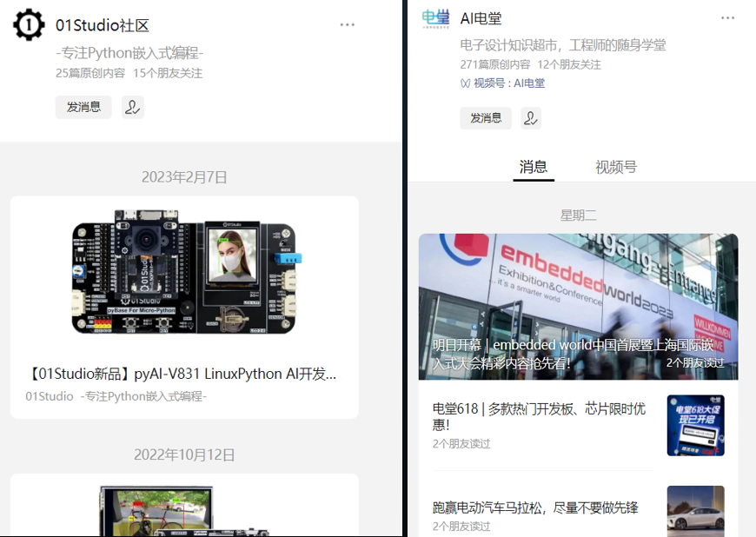756x537 pixels.
Task: Open the 2022年10月12日 post image
Action: pyautogui.click(x=184, y=512)
